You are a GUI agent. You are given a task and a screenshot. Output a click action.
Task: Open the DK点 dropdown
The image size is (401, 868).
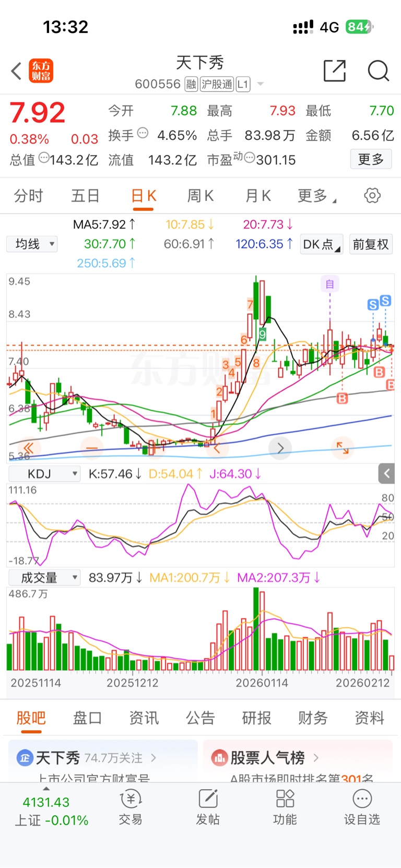[322, 244]
